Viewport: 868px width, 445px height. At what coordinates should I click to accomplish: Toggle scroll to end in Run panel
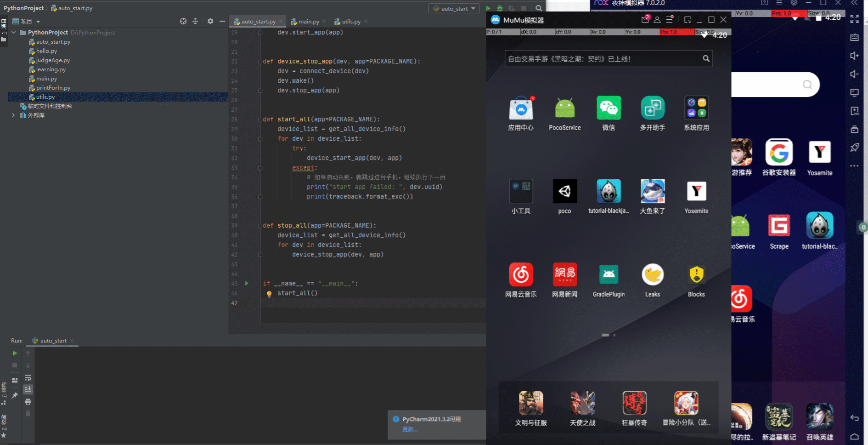[28, 389]
